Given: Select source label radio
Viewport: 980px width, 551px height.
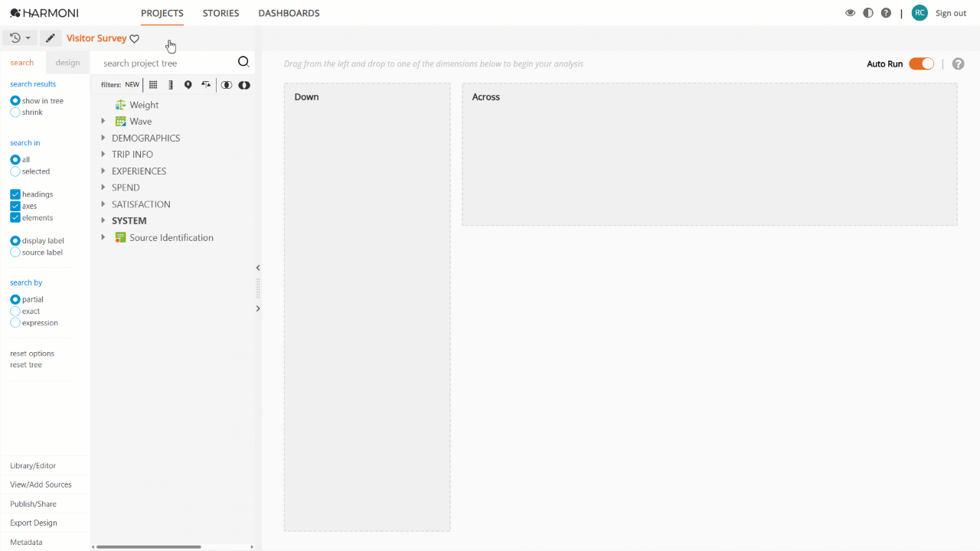Looking at the screenshot, I should pos(15,253).
